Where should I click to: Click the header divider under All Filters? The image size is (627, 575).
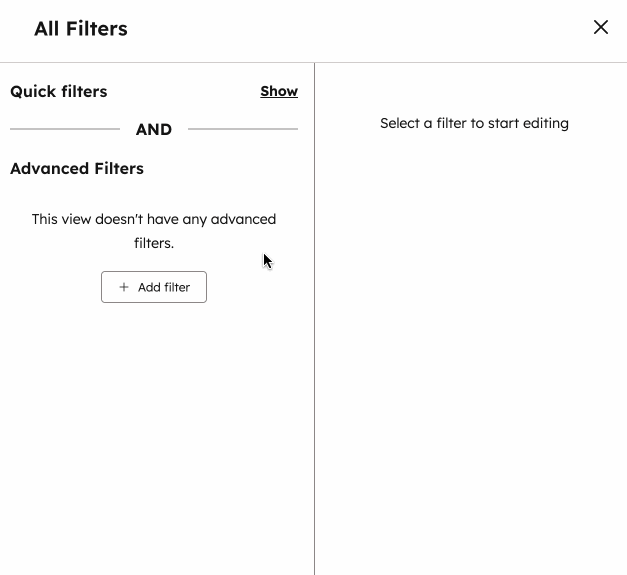click(300, 62)
